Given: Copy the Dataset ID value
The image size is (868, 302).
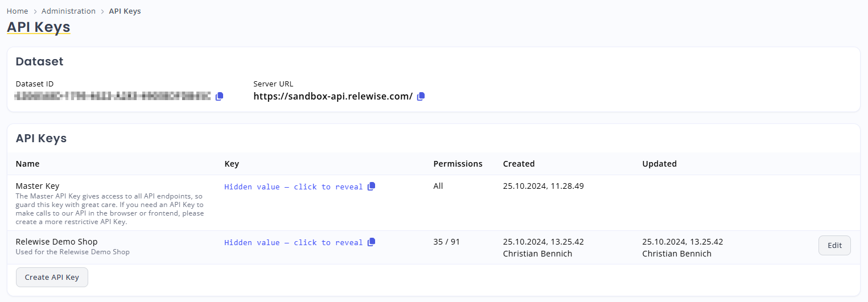Looking at the screenshot, I should [x=220, y=96].
